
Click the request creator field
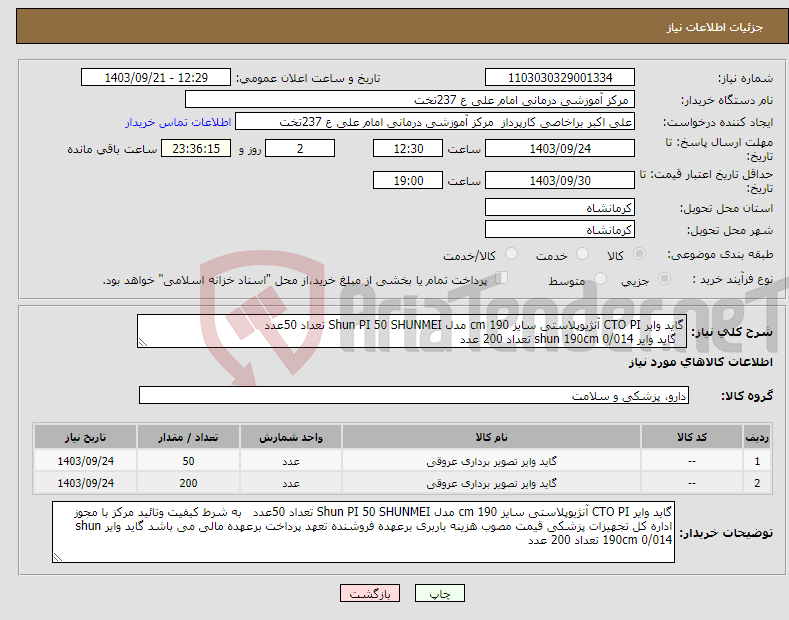(435, 122)
